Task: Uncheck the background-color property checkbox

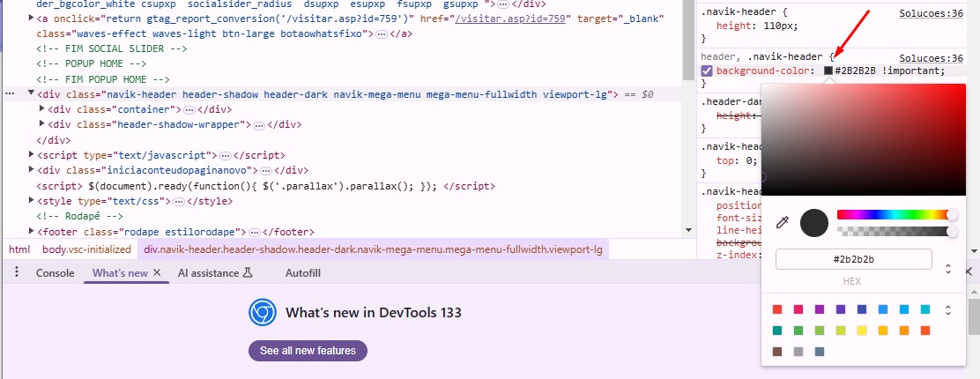Action: tap(707, 71)
